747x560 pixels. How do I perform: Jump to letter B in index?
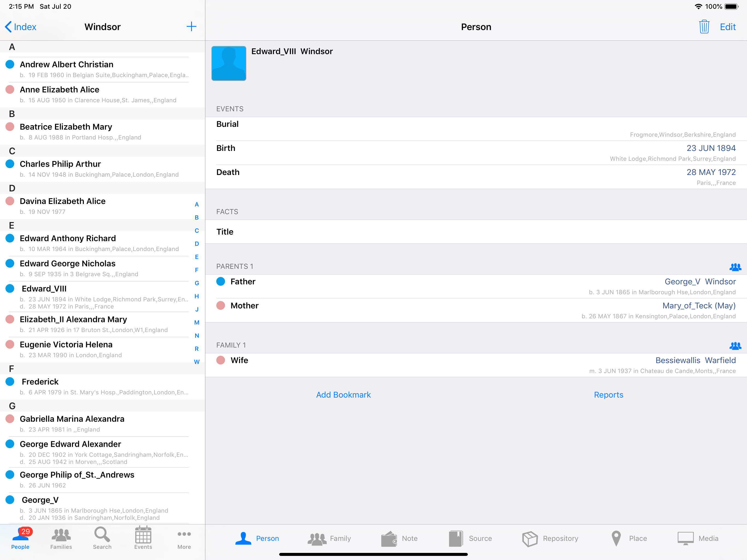[x=197, y=217]
